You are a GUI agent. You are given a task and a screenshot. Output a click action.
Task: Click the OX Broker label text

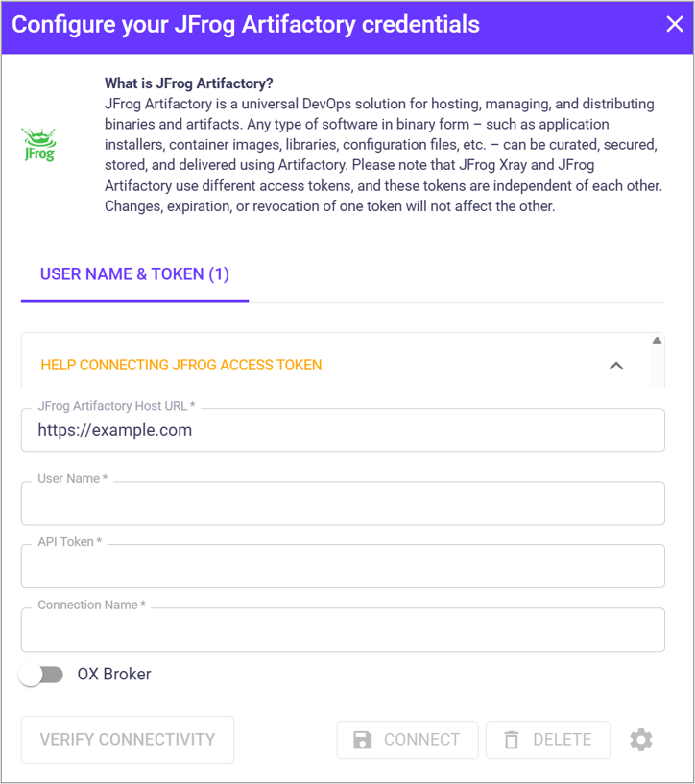click(x=114, y=675)
